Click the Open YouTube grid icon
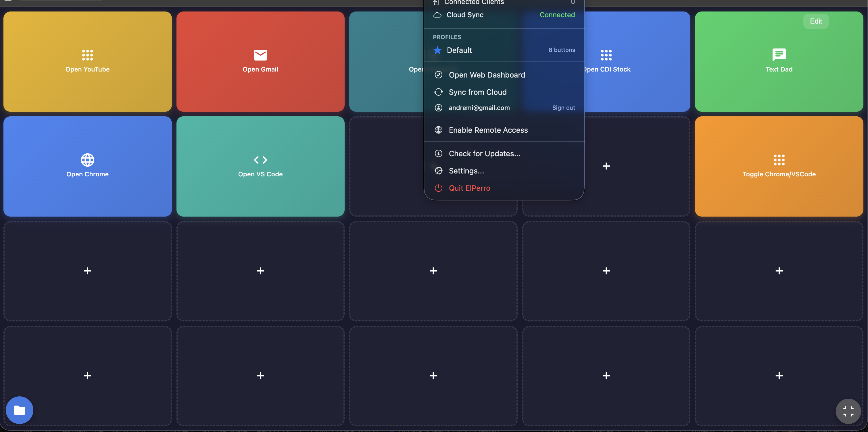Viewport: 868px width, 432px height. pos(87,55)
